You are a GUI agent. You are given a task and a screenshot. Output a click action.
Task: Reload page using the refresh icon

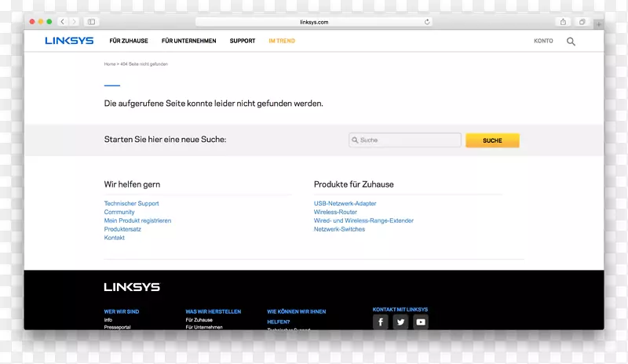tap(427, 22)
